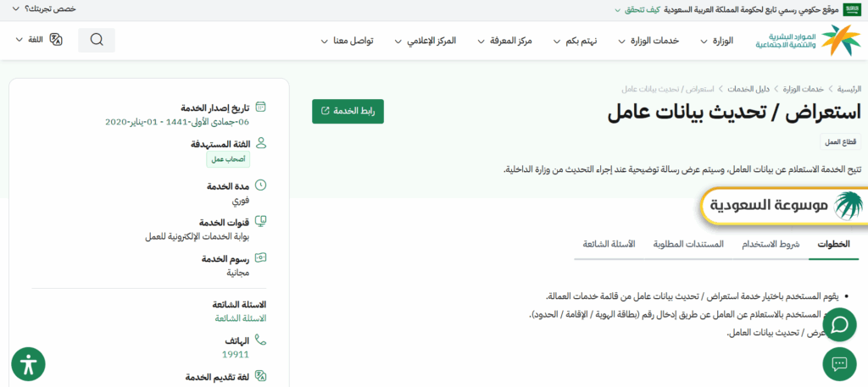Switch to المستندات المطلوبة tab
Screen dimensions: 868x387
688,244
